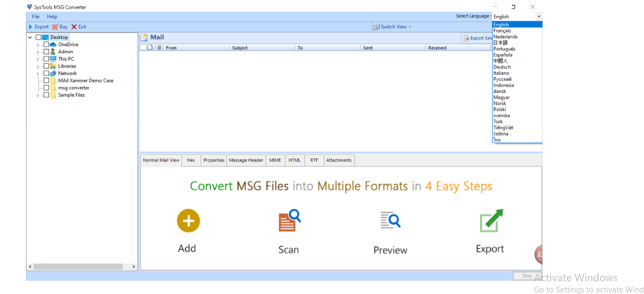Switch to the Message Header tab
The image size is (644, 294).
(246, 160)
